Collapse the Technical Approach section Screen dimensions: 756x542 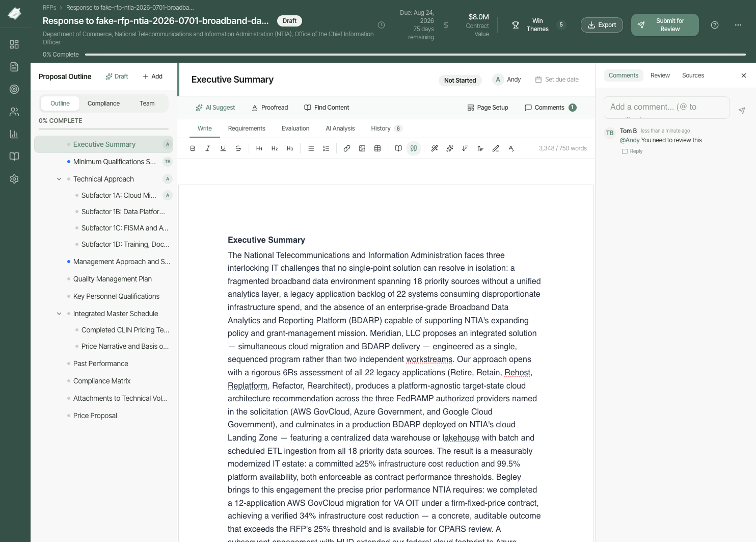pyautogui.click(x=59, y=179)
